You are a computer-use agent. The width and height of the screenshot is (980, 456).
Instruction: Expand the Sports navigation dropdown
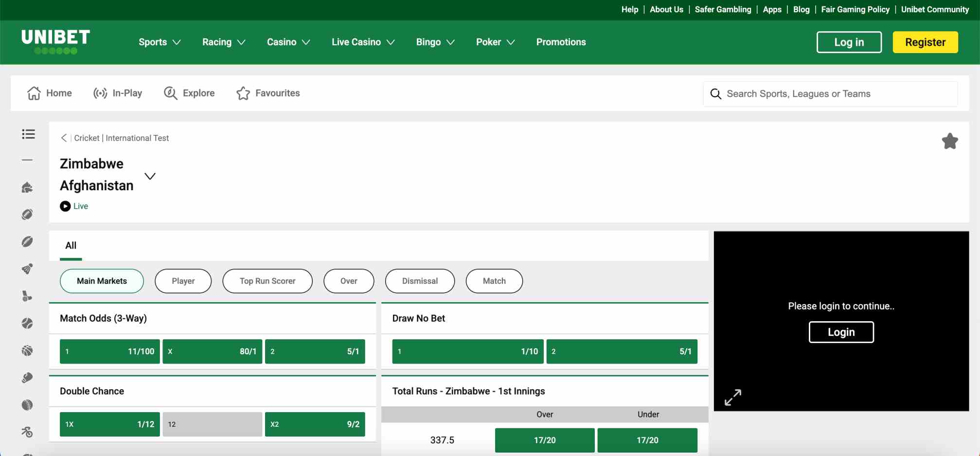point(159,42)
